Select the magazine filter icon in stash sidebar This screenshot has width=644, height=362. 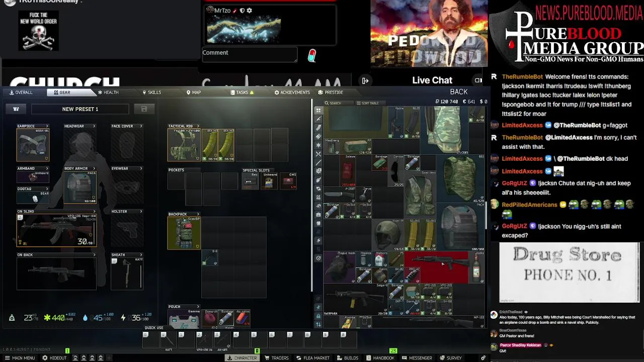point(318,128)
